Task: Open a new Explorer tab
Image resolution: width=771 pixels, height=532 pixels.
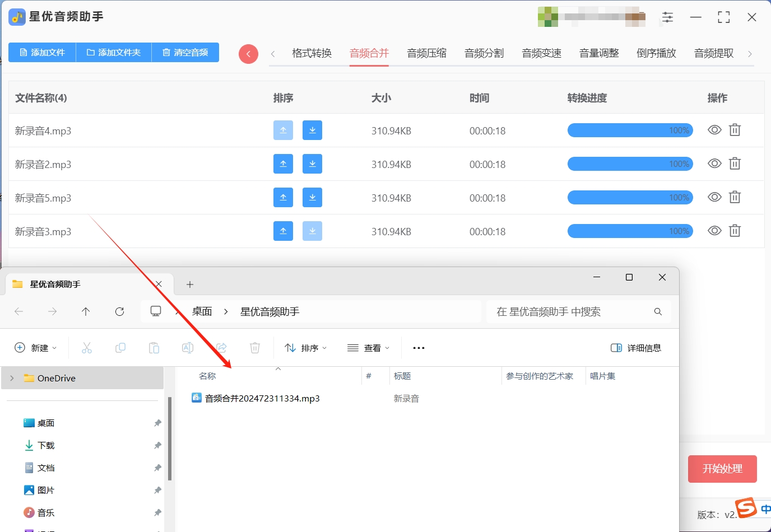Action: 190,284
